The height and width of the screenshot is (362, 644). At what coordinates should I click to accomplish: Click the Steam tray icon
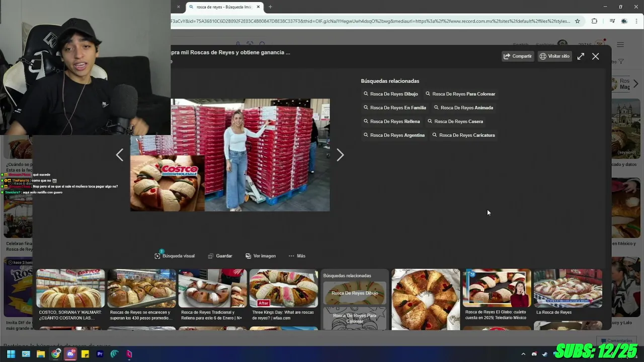(x=545, y=354)
